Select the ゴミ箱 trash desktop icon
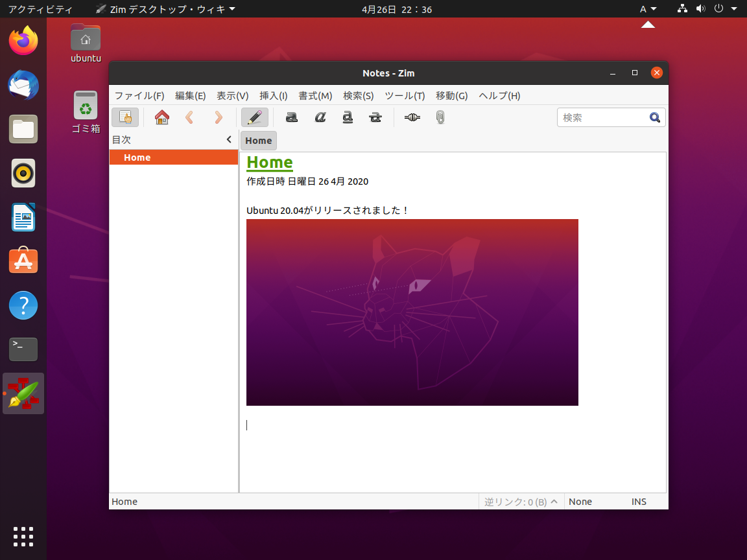 coord(86,112)
